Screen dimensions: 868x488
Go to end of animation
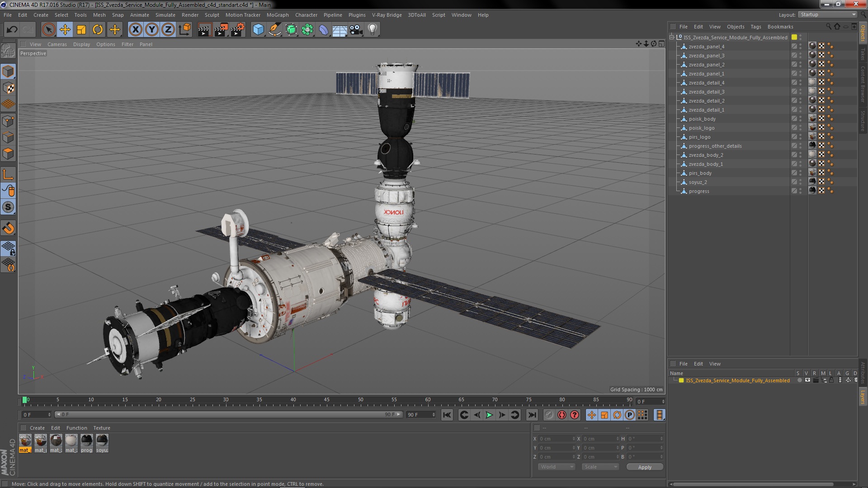532,415
